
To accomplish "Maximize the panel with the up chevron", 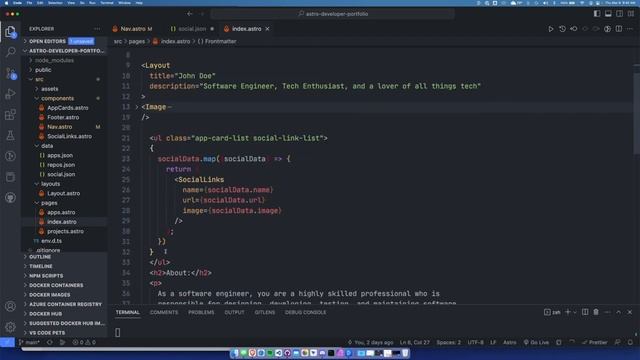I will (618, 312).
